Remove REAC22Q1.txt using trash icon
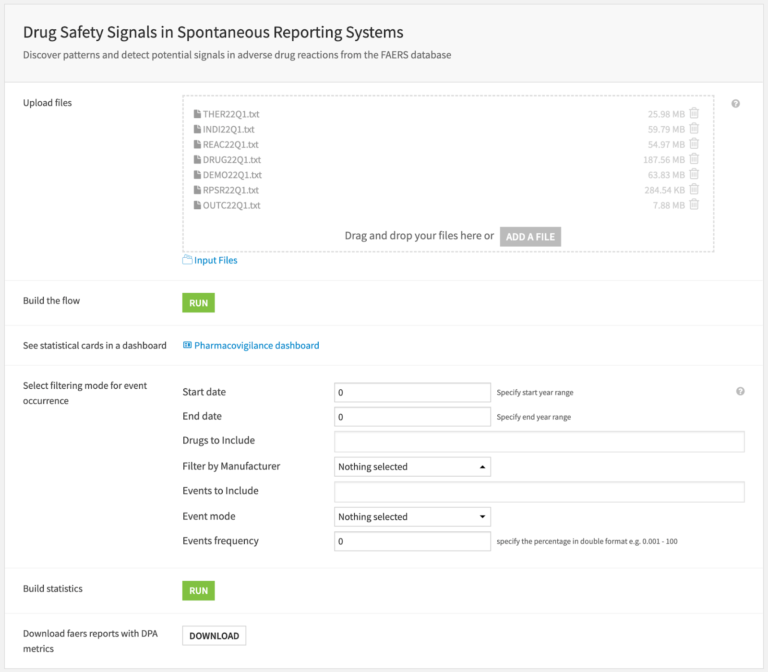 (694, 144)
